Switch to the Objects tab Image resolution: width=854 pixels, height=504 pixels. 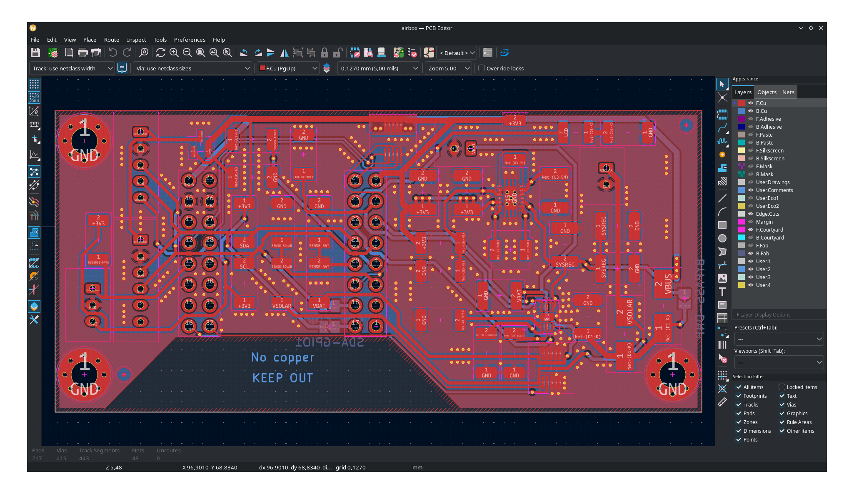767,92
